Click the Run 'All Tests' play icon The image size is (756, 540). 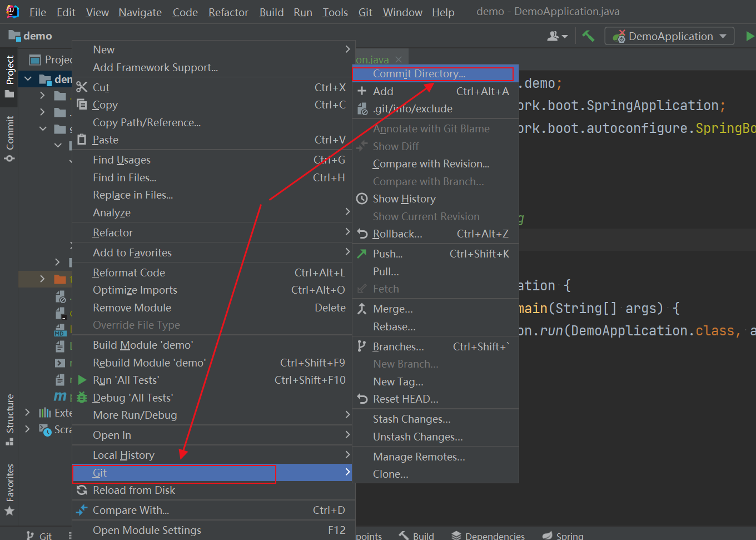pyautogui.click(x=82, y=380)
